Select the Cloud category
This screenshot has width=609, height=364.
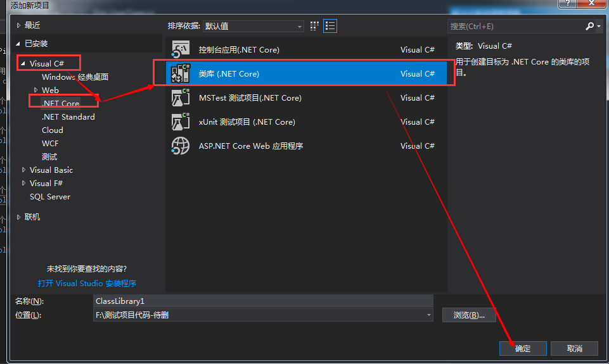(x=53, y=130)
